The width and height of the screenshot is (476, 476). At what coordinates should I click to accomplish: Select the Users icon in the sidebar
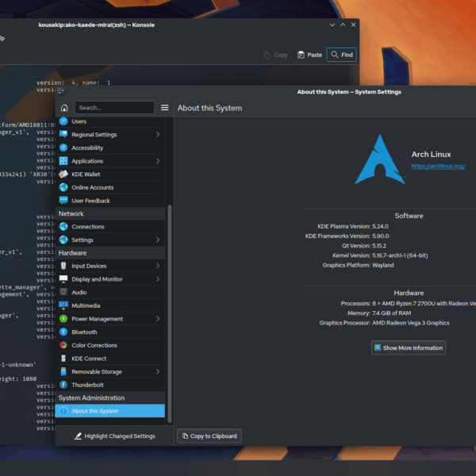(63, 121)
